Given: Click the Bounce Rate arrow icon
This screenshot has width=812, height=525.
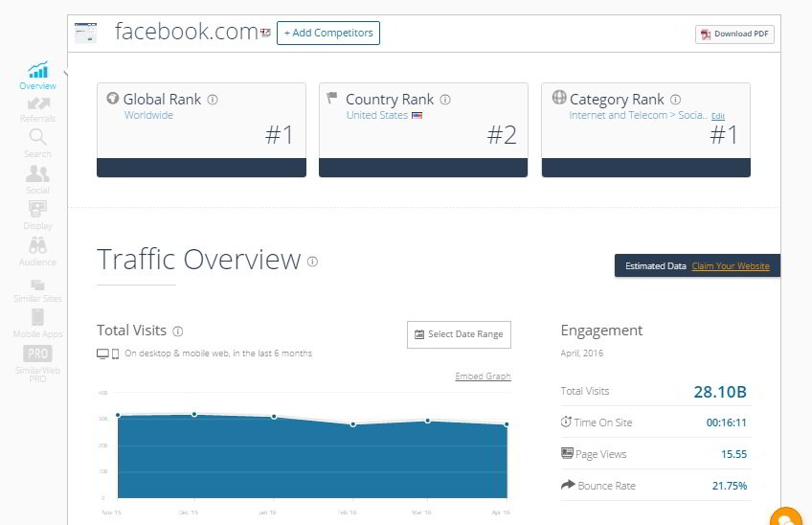Looking at the screenshot, I should pyautogui.click(x=568, y=485).
